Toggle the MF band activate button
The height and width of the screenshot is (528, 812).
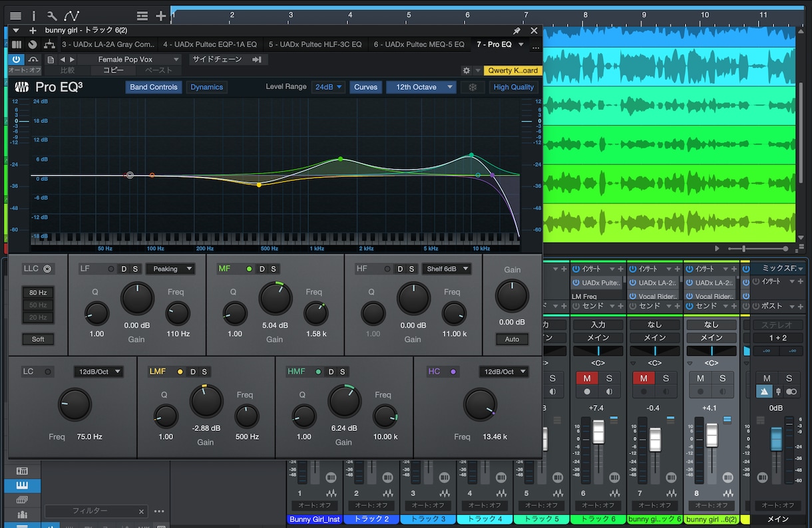click(250, 269)
